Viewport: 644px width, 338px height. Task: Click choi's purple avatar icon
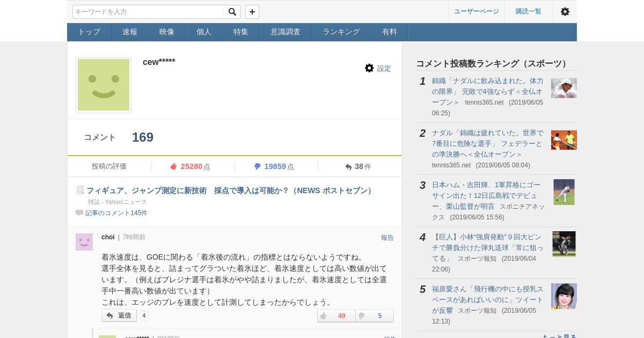[84, 242]
